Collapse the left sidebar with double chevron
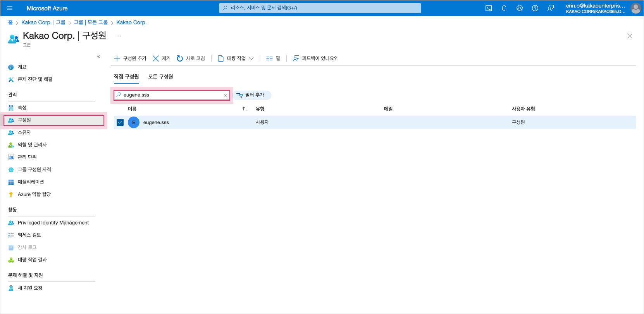Image resolution: width=644 pixels, height=314 pixels. click(98, 57)
